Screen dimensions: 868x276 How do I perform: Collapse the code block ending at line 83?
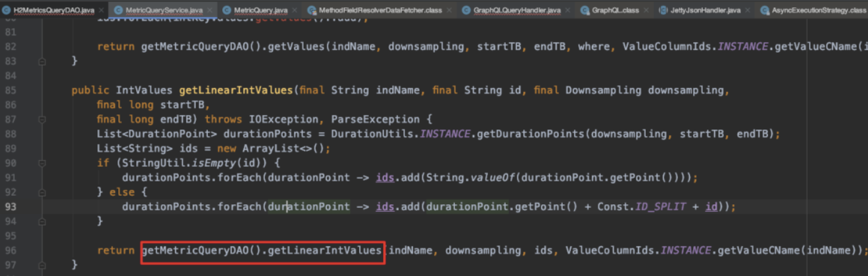point(42,61)
